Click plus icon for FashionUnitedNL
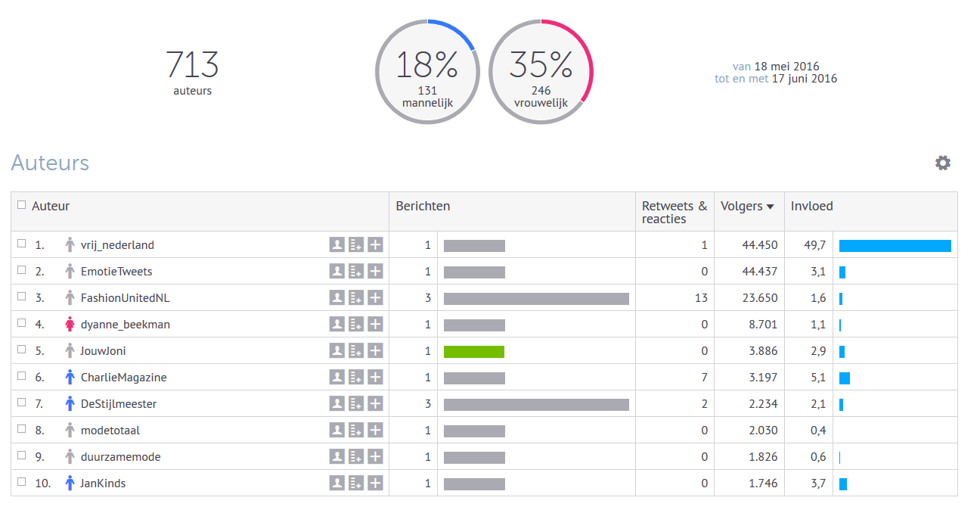 tap(375, 298)
